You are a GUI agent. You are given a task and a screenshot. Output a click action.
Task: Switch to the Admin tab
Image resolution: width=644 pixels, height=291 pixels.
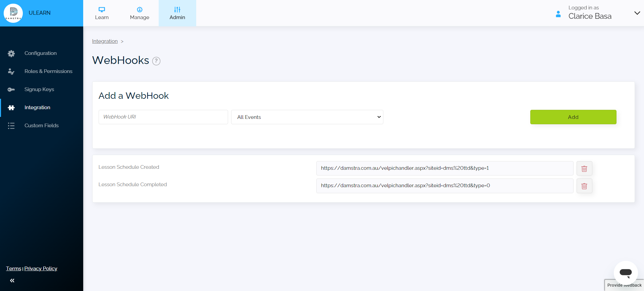pos(177,13)
